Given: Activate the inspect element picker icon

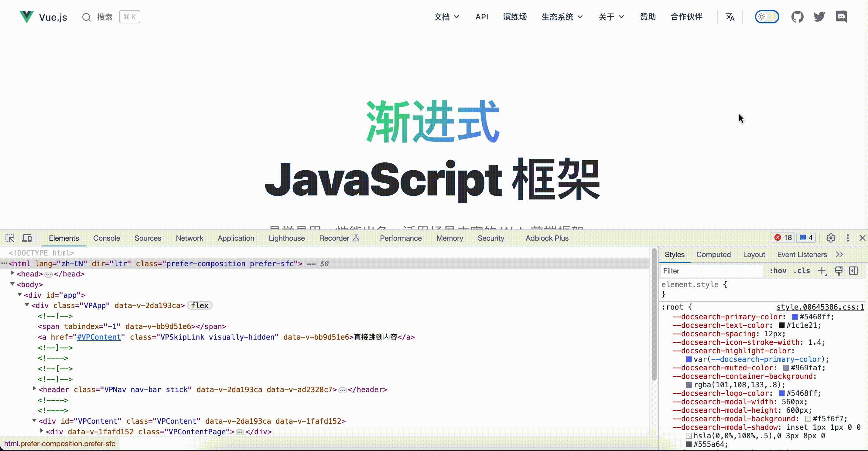Looking at the screenshot, I should [10, 238].
